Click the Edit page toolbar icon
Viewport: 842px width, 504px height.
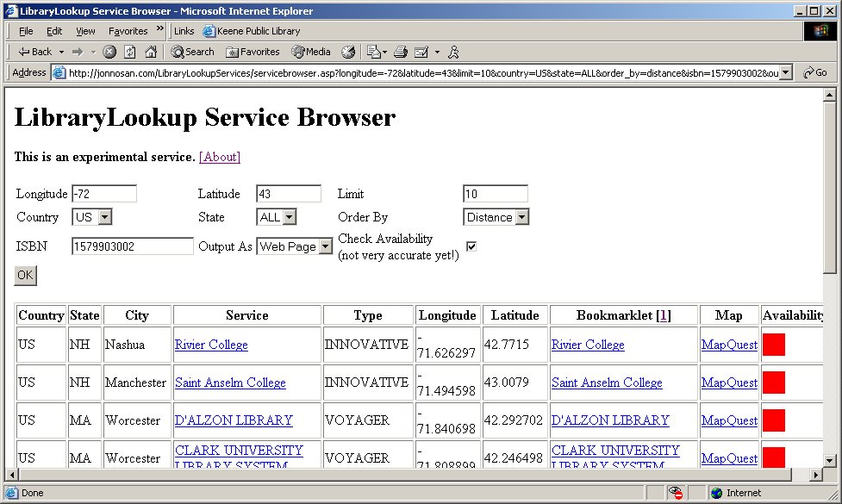tap(421, 52)
